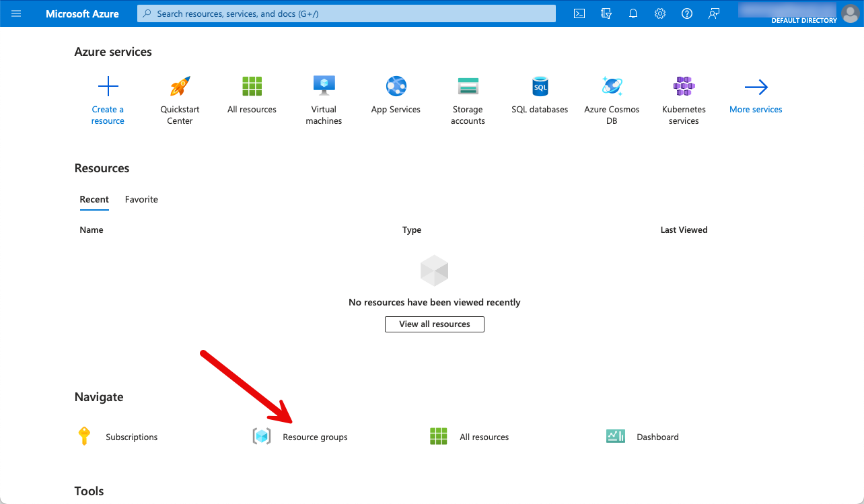Image resolution: width=864 pixels, height=504 pixels.
Task: Open App Services globe icon
Action: (x=396, y=87)
